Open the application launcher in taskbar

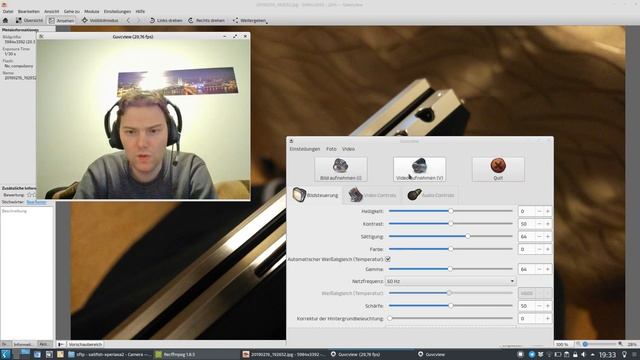pos(5,354)
